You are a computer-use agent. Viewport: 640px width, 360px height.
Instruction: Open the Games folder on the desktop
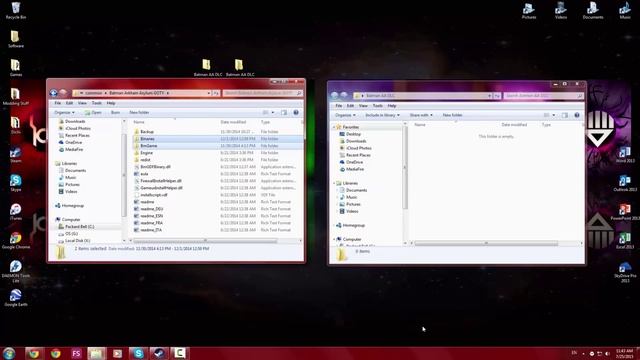tap(16, 68)
